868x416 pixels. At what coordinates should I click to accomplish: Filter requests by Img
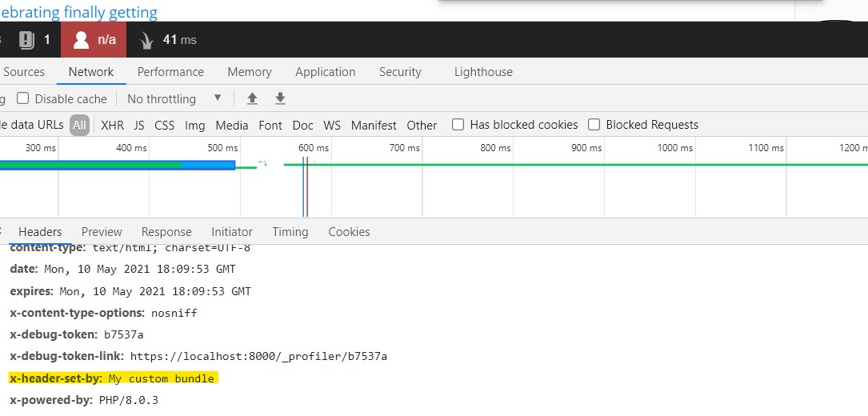(195, 125)
